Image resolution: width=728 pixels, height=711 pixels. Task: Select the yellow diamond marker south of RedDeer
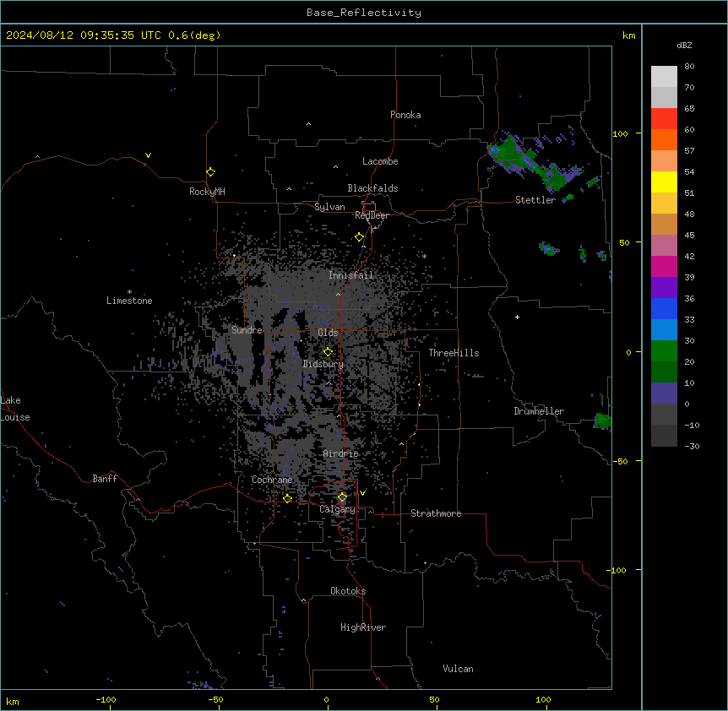360,237
